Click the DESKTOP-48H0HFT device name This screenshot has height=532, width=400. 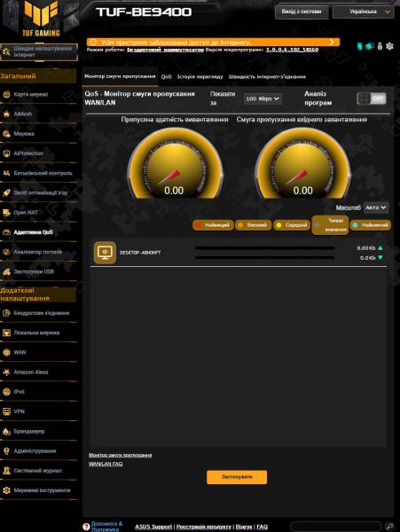tap(140, 253)
